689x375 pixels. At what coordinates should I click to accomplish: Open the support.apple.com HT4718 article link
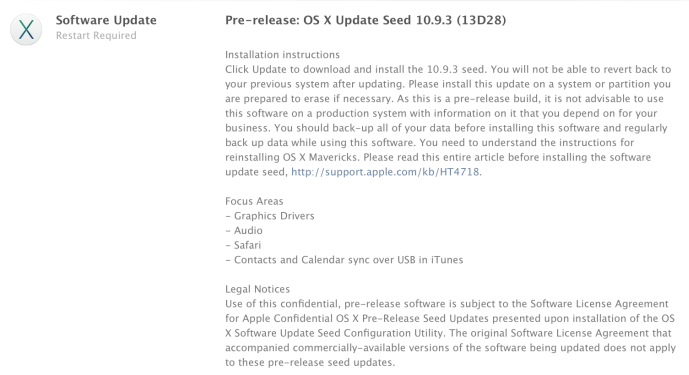coord(385,172)
